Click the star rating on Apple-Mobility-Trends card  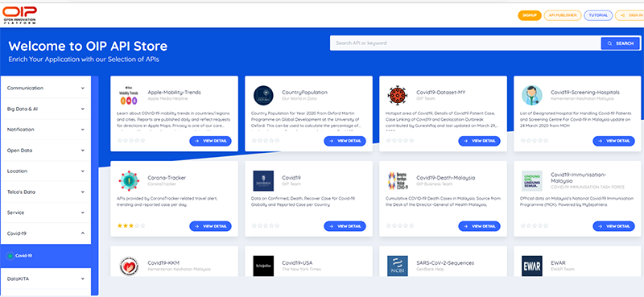[x=131, y=141]
